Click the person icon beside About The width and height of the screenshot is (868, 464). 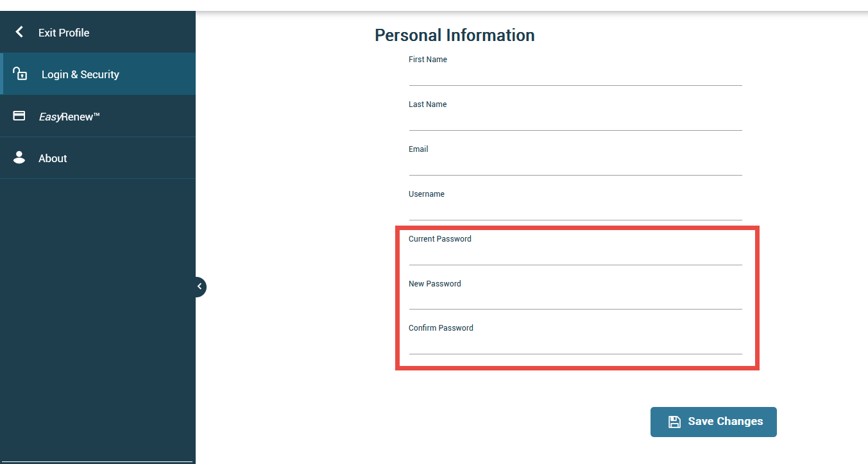pos(19,158)
